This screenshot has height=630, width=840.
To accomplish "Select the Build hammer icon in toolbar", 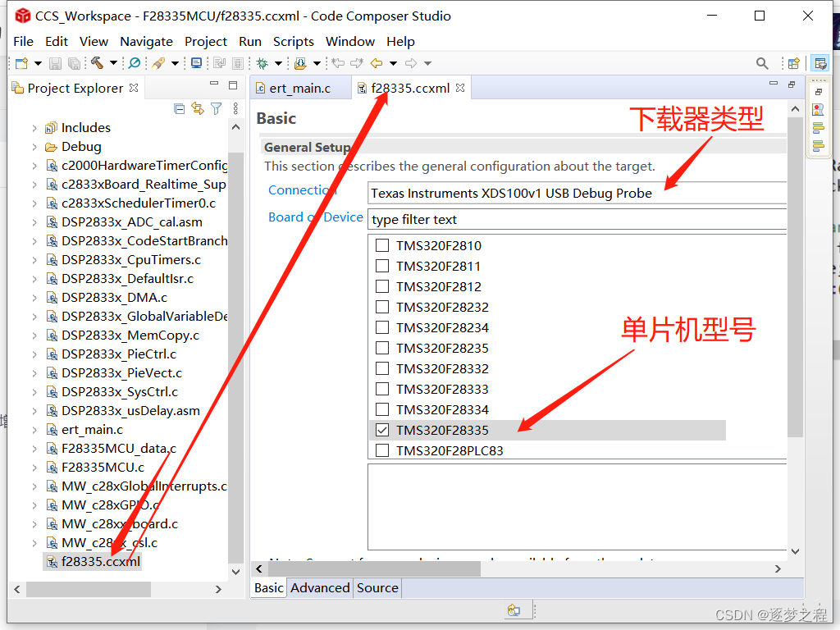I will (x=97, y=62).
